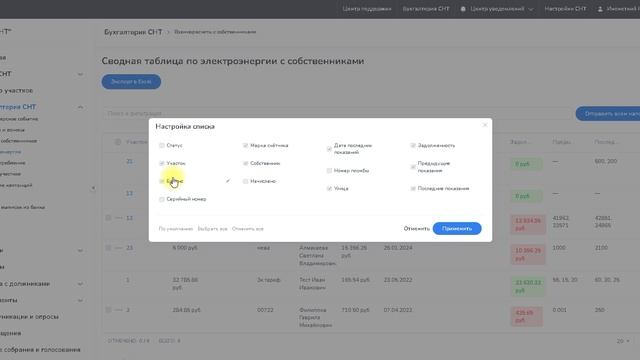Select checkbox for plot 23 row

pos(109,248)
